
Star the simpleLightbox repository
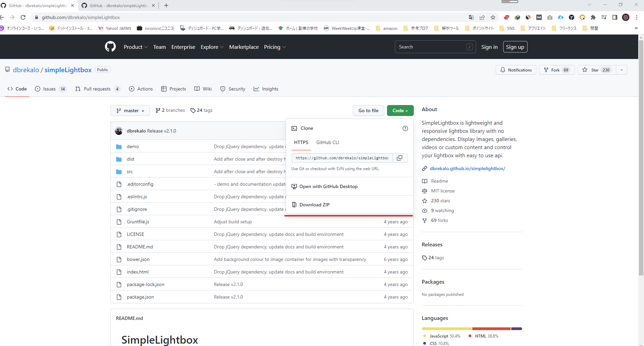[597, 70]
